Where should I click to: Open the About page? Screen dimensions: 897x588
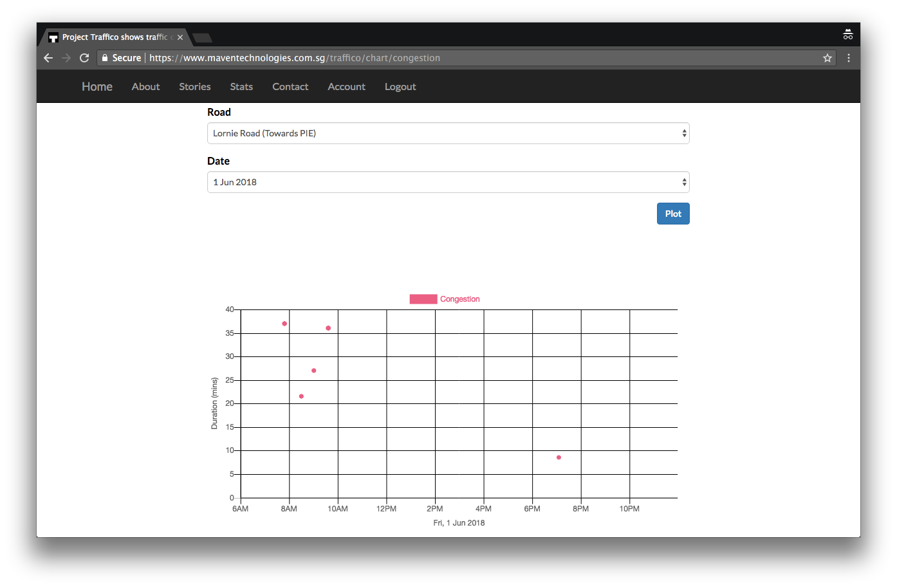pos(145,87)
